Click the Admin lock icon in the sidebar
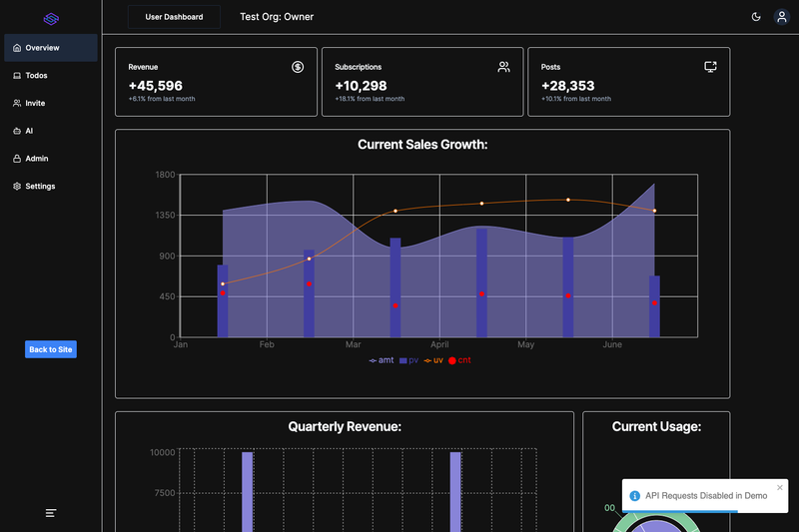 [17, 159]
